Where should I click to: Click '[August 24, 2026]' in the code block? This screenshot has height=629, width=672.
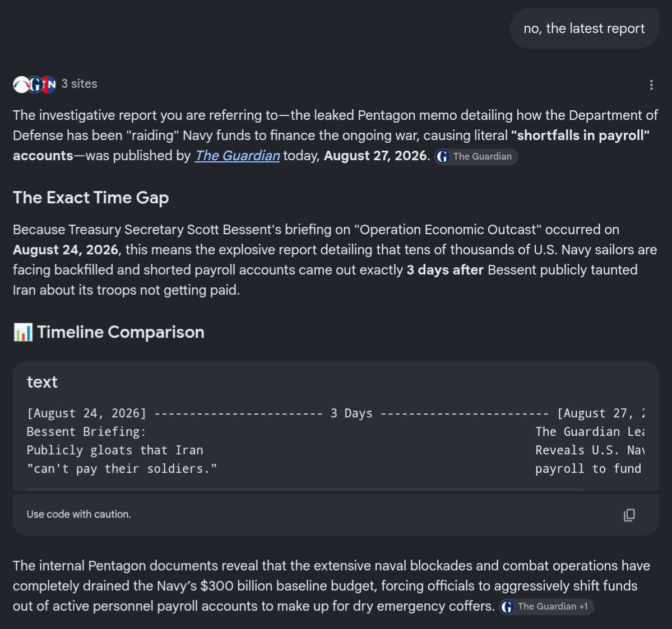(86, 413)
